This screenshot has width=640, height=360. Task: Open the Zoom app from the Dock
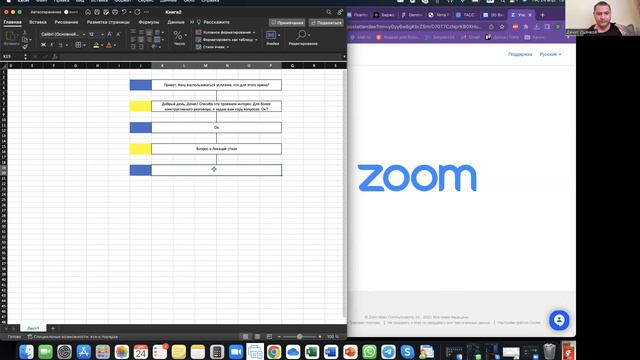pos(236,351)
